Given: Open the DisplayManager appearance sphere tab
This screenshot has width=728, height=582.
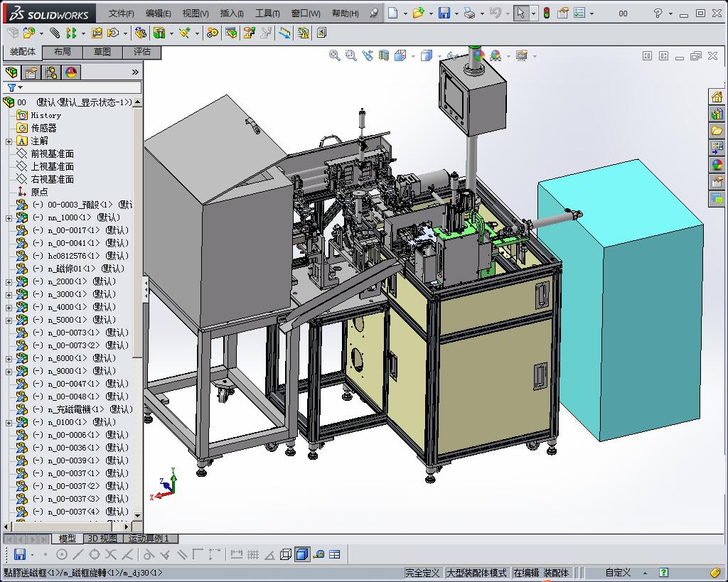Looking at the screenshot, I should click(70, 72).
